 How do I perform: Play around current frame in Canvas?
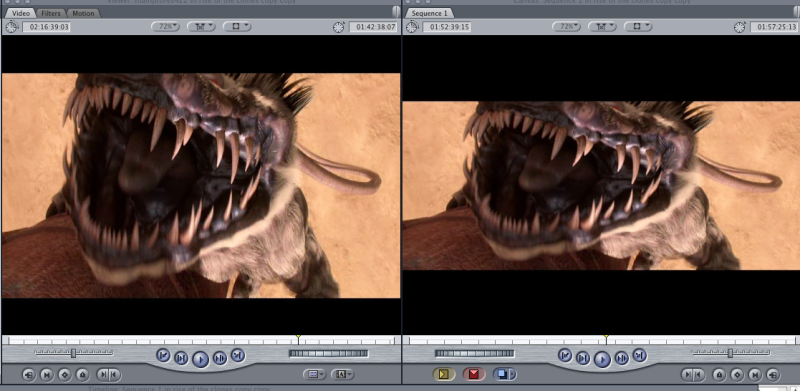point(621,358)
